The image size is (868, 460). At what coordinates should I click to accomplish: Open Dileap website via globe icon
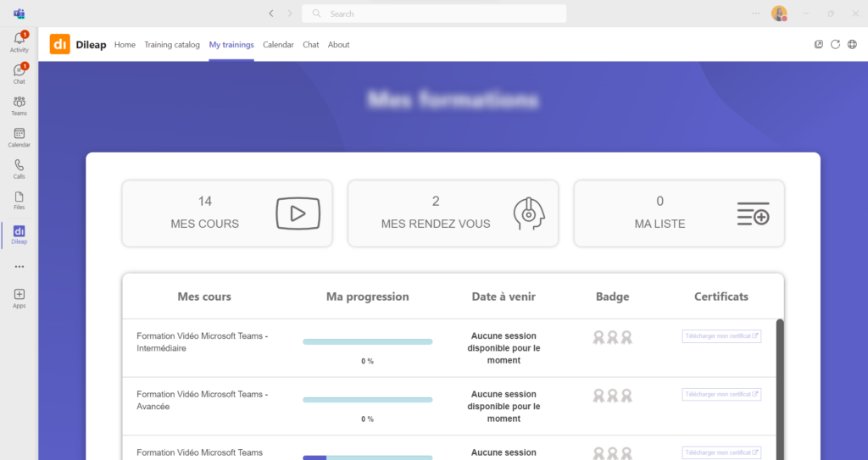[x=852, y=44]
